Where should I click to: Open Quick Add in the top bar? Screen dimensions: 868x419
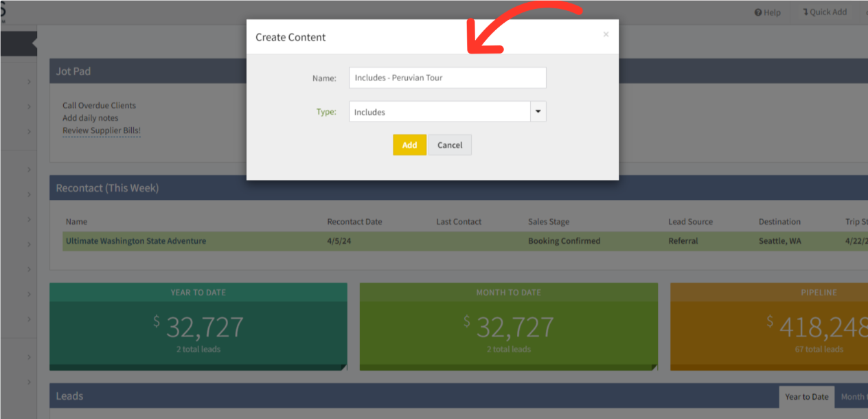click(825, 12)
